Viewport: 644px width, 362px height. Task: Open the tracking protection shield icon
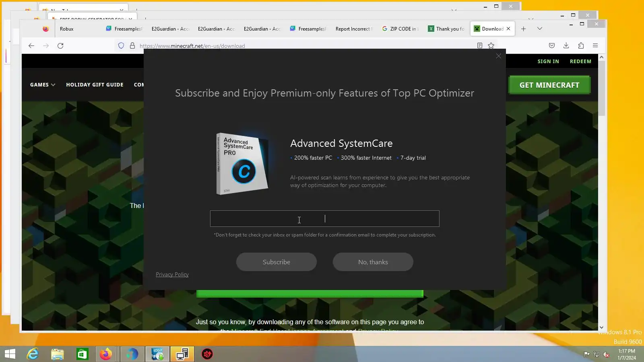tap(121, 46)
